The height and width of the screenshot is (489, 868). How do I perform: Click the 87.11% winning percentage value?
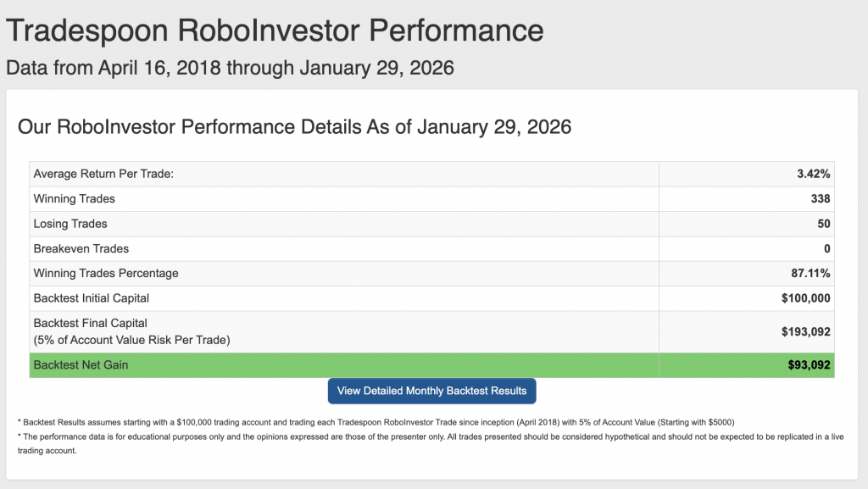810,273
